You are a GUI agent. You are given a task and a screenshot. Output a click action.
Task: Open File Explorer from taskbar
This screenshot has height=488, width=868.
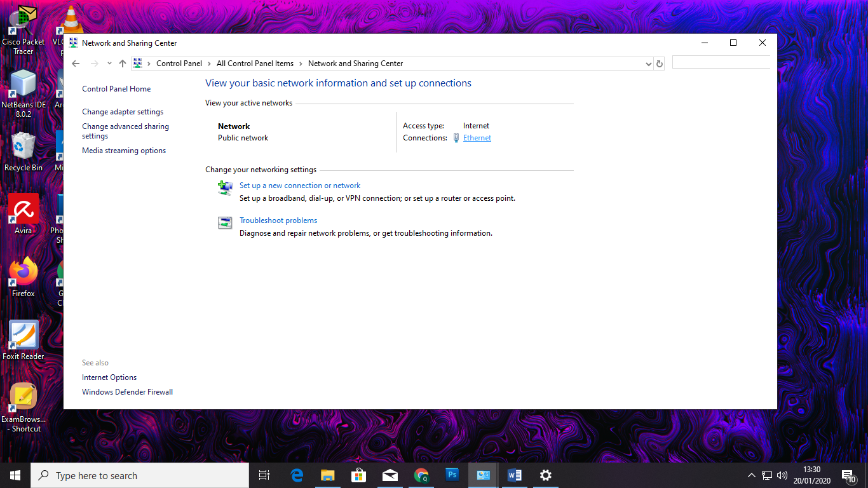[x=327, y=475]
